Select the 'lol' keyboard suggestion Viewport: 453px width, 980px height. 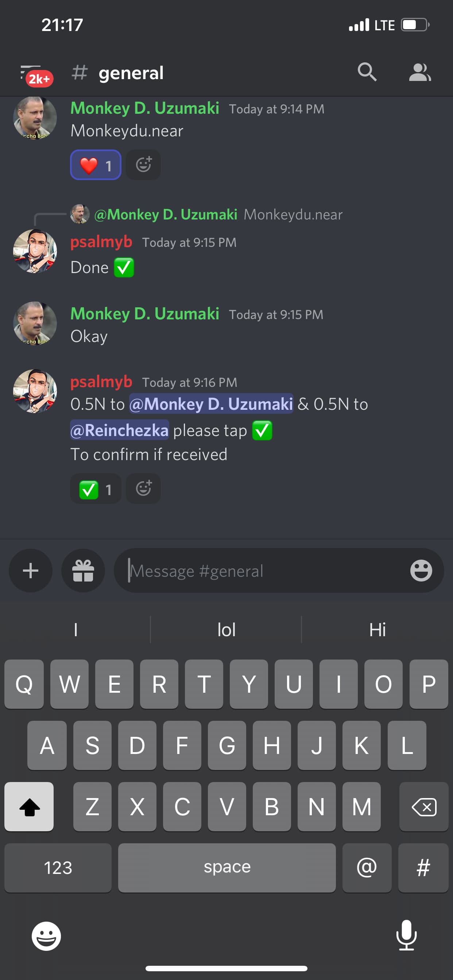[x=226, y=630]
